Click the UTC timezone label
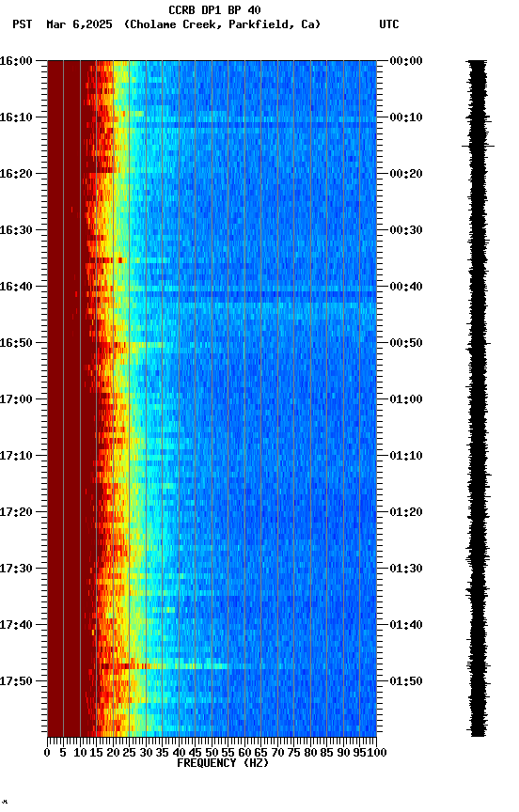Image resolution: width=519 pixels, height=812 pixels. pyautogui.click(x=389, y=24)
